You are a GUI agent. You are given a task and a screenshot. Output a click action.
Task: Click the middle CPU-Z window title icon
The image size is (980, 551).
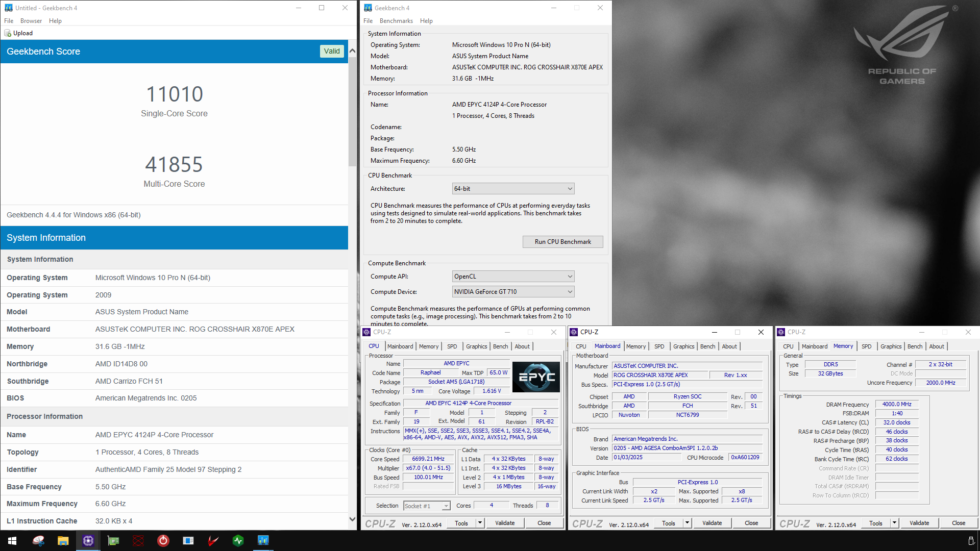point(574,332)
